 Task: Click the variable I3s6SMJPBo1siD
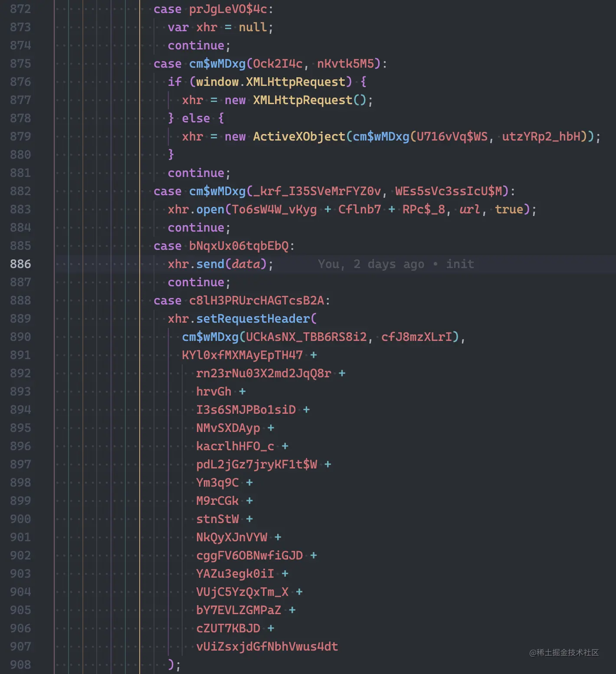pos(246,410)
